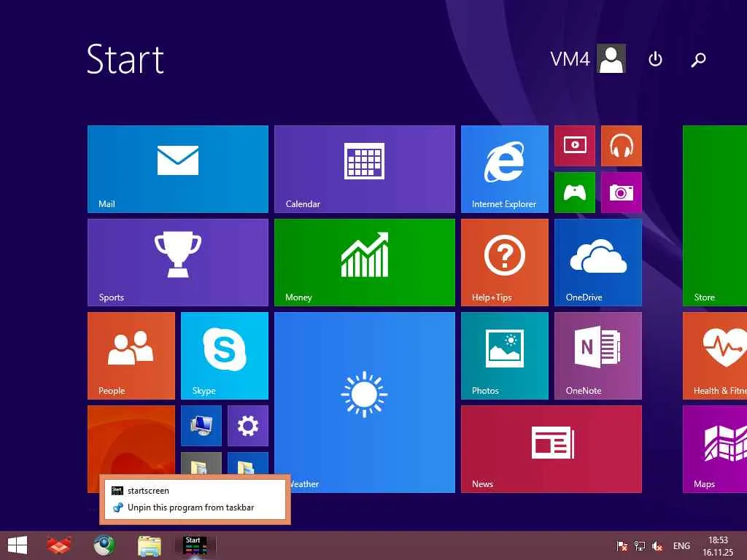
Task: Open the Music tile with headphones
Action: tap(622, 146)
